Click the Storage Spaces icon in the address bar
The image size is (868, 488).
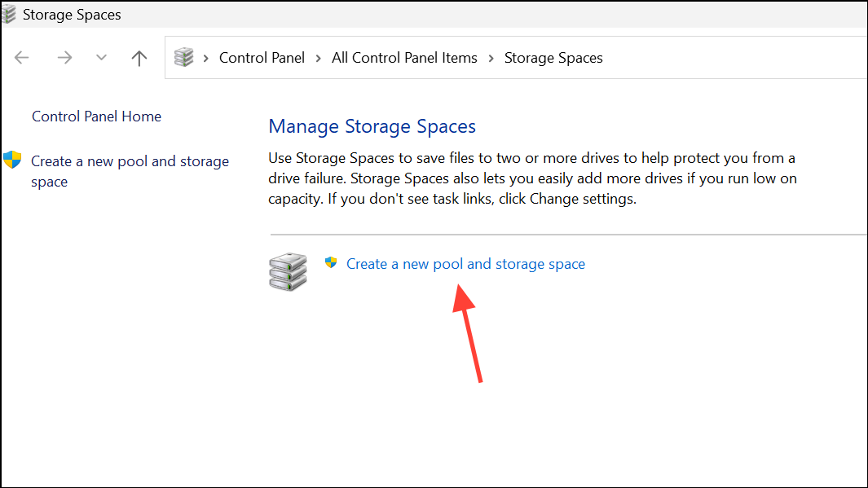click(183, 57)
